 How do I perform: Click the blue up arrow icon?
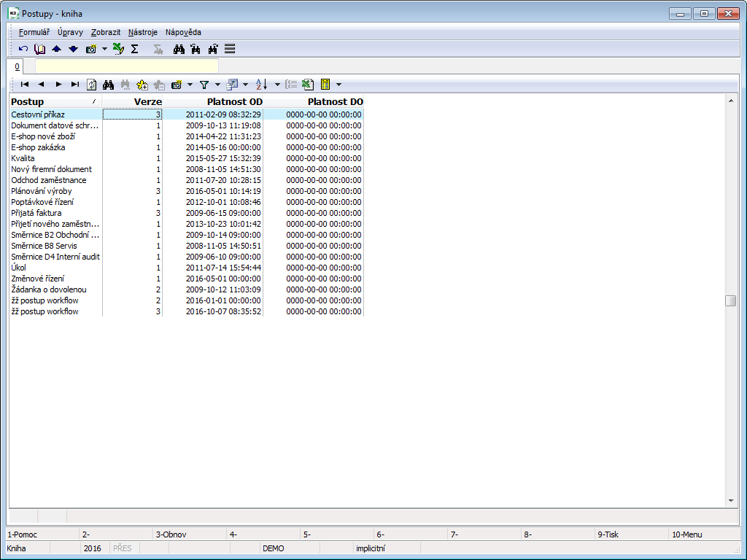57,49
